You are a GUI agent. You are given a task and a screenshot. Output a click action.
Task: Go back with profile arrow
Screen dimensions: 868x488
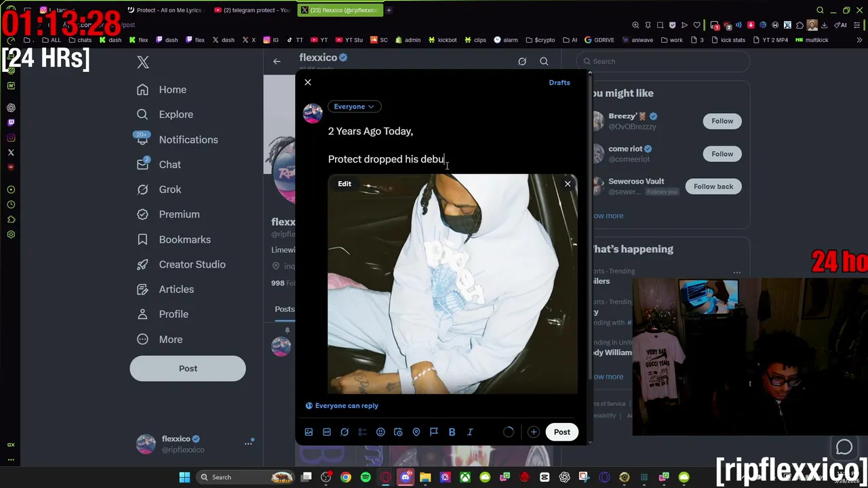click(277, 62)
